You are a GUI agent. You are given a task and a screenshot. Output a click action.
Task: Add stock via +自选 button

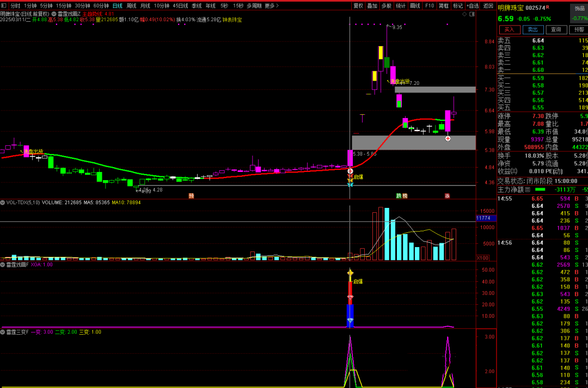[473, 5]
